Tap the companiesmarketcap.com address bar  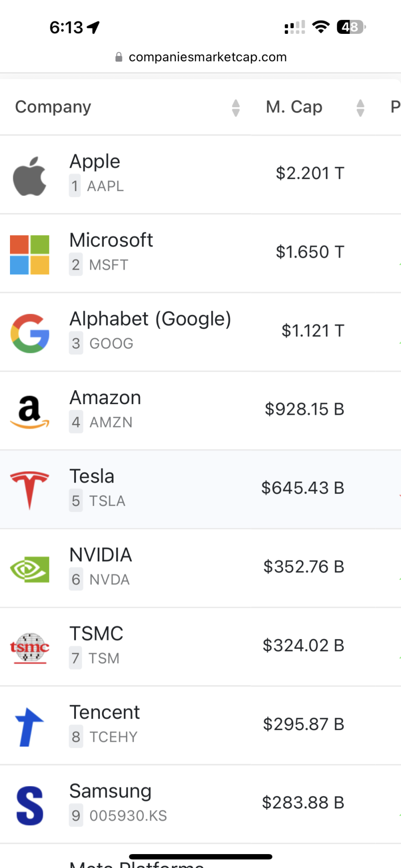200,57
